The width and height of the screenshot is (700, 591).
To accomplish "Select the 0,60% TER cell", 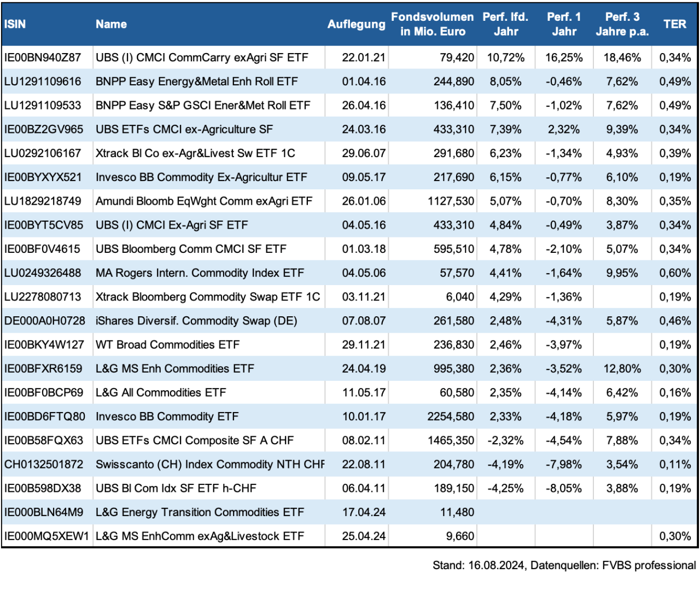I will click(675, 273).
